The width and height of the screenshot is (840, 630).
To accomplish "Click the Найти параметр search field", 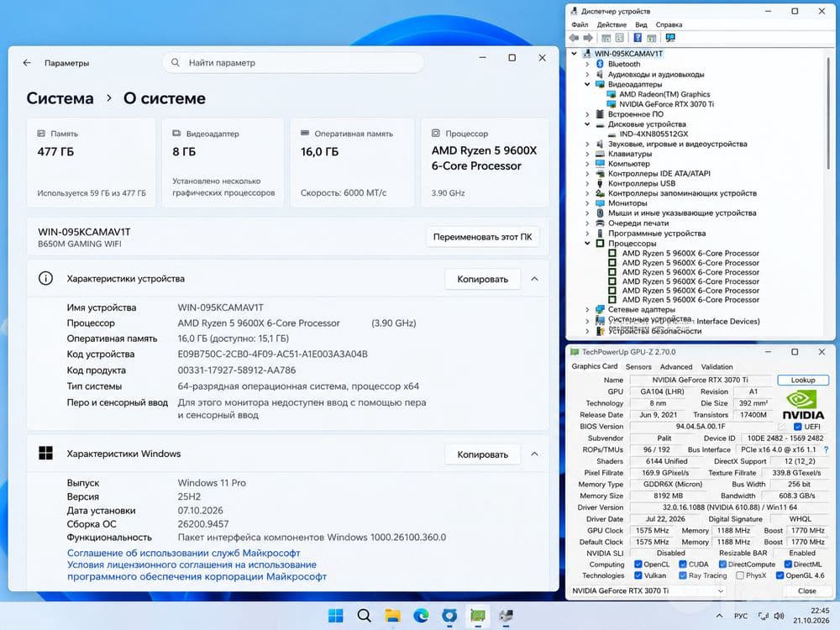I will 293,63.
